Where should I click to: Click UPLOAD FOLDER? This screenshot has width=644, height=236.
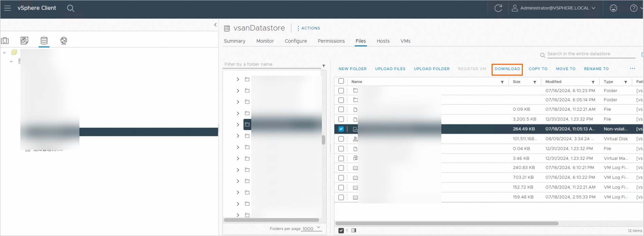431,69
